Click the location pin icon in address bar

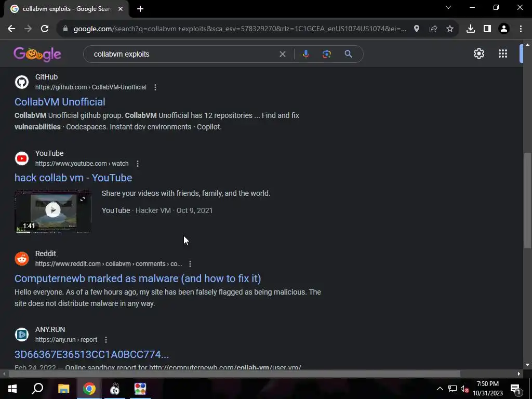tap(416, 29)
